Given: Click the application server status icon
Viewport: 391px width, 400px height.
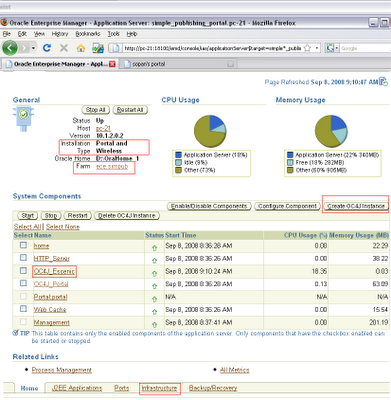Looking at the screenshot, I should [23, 118].
